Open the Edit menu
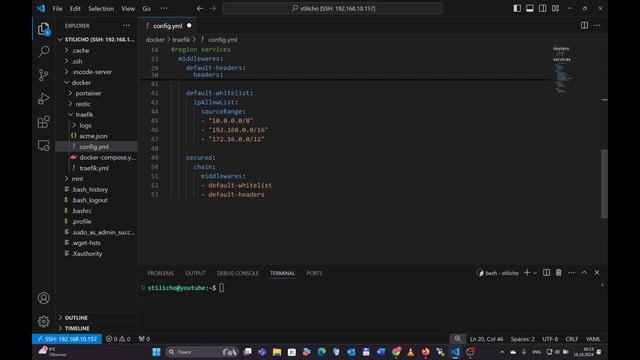The image size is (640, 360). click(x=75, y=8)
